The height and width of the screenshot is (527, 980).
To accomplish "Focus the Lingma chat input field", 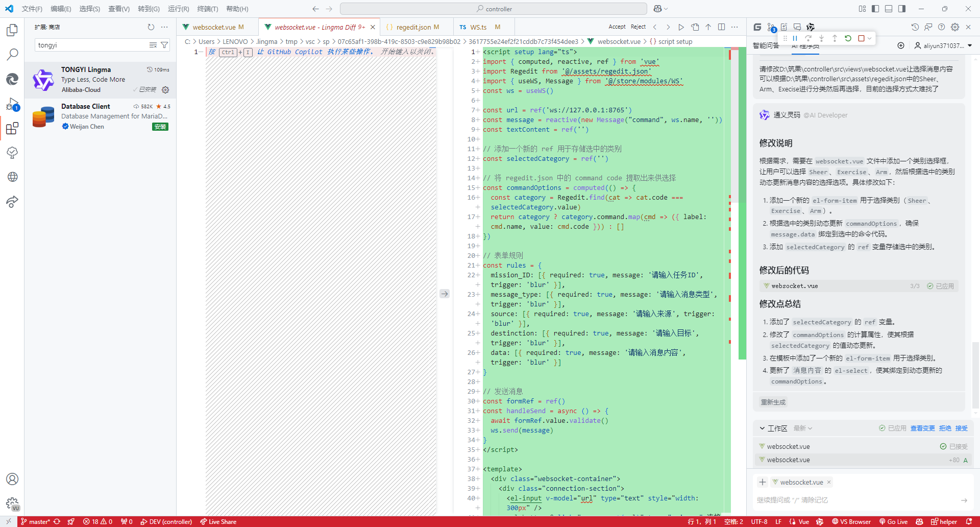I will coord(857,500).
